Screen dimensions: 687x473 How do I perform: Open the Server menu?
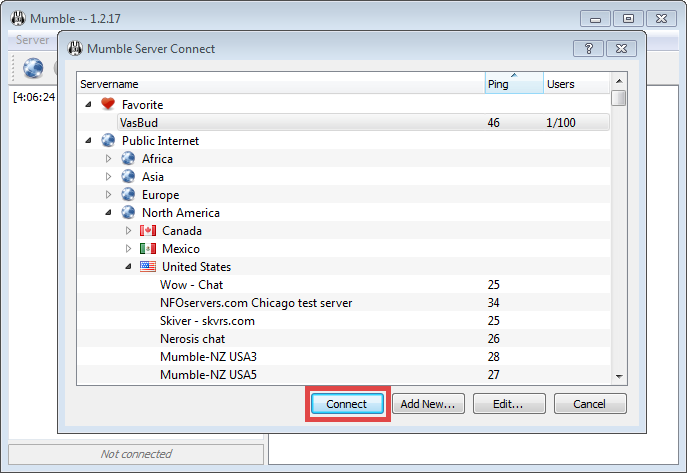33,39
